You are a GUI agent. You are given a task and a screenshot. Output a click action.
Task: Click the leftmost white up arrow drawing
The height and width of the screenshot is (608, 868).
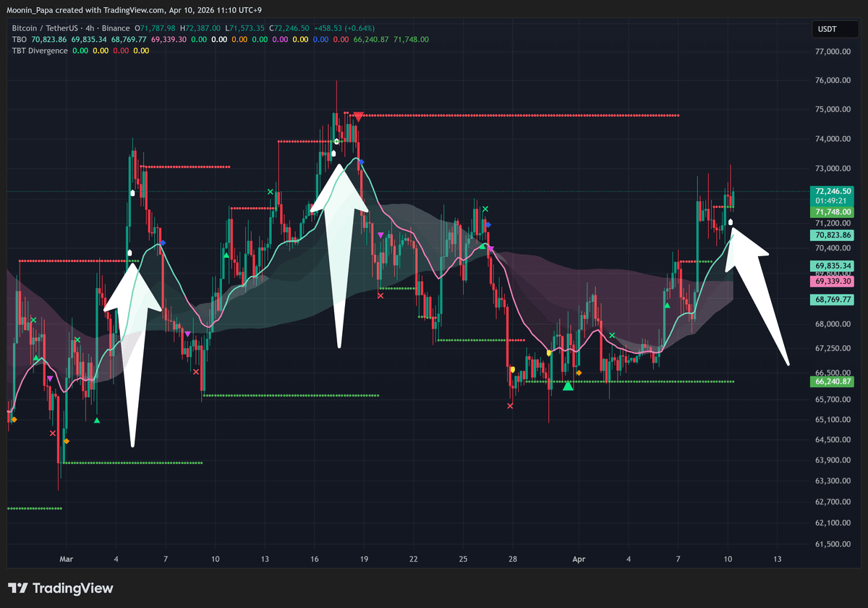(132, 355)
